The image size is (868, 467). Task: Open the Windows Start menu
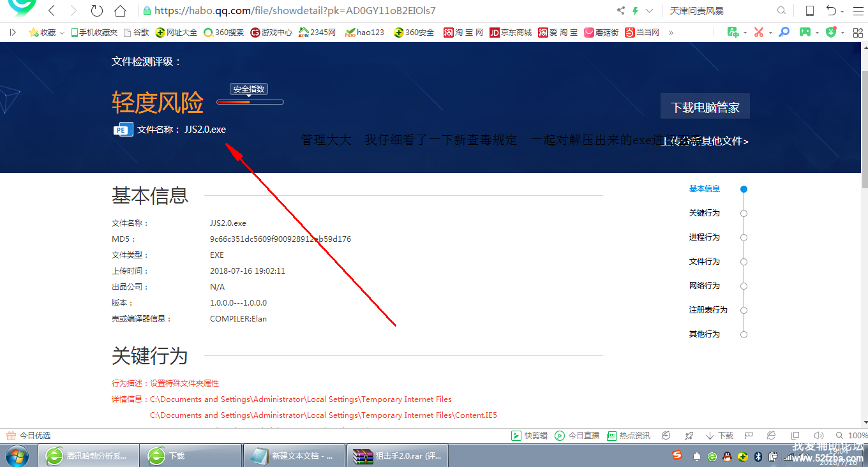(17, 456)
